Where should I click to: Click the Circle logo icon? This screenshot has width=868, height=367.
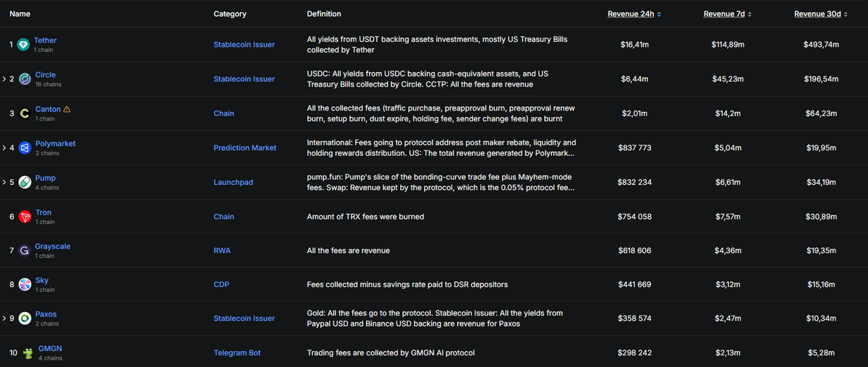25,79
